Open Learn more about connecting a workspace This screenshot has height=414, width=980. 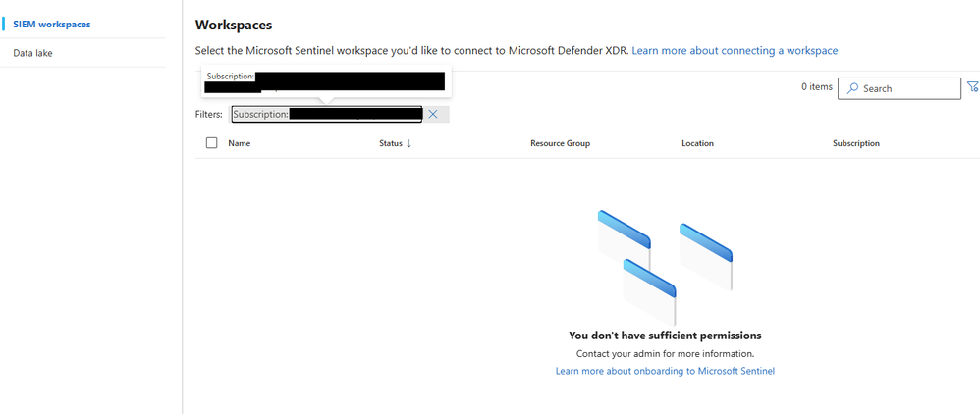pos(735,51)
